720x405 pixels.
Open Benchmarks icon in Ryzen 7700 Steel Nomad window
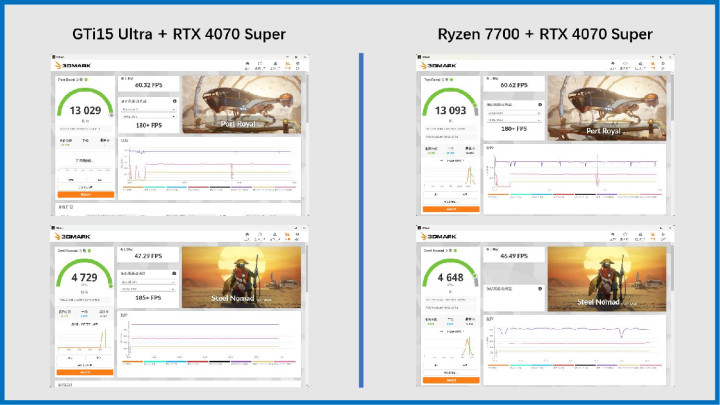(625, 236)
